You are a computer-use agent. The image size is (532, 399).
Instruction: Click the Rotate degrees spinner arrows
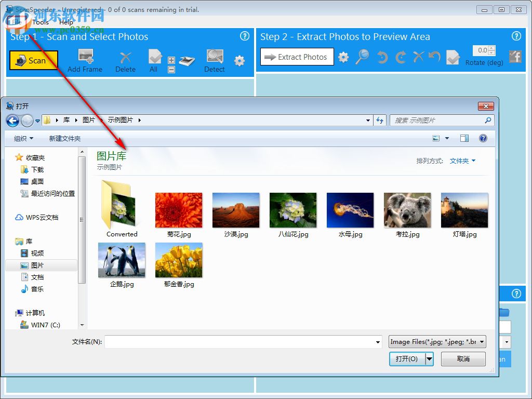491,50
